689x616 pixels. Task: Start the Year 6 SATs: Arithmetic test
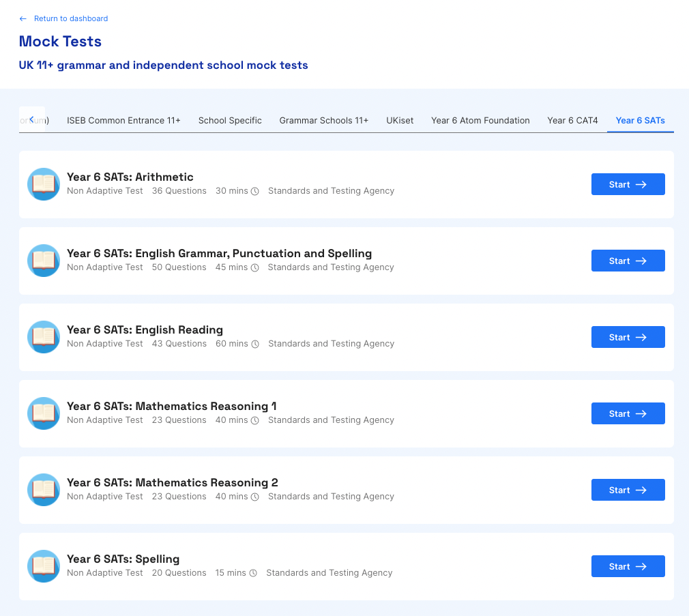coord(628,184)
